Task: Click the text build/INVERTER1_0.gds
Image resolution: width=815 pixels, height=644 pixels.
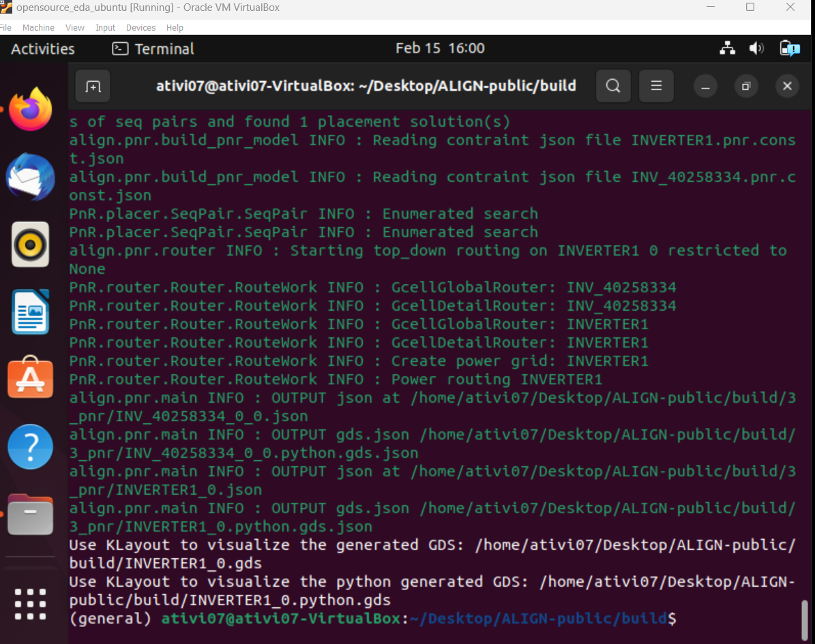Action: click(x=165, y=564)
